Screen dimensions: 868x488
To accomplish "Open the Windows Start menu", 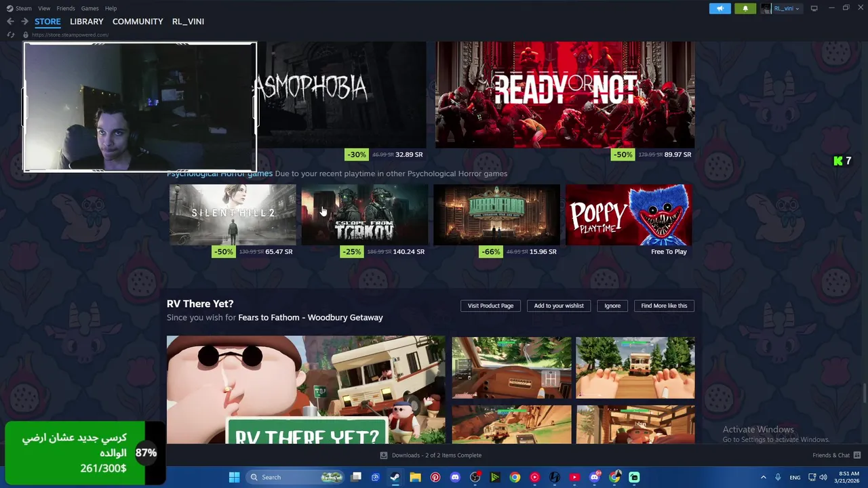I will [x=234, y=477].
